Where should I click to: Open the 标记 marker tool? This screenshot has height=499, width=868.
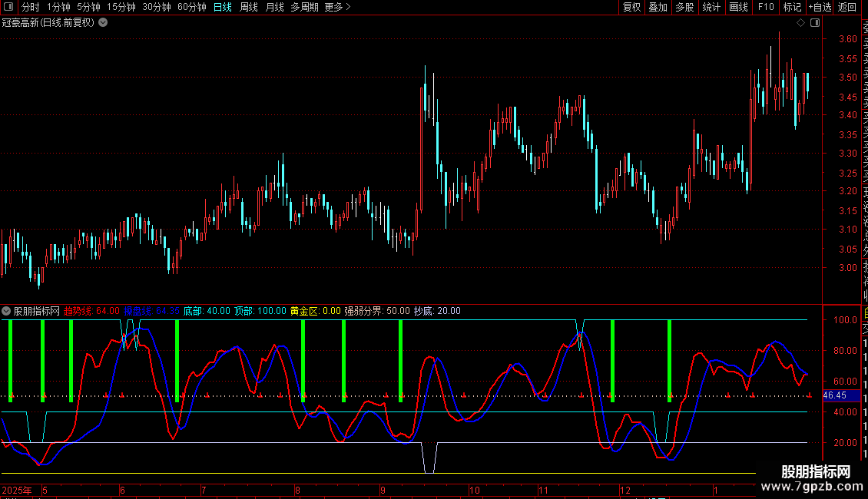[x=791, y=7]
